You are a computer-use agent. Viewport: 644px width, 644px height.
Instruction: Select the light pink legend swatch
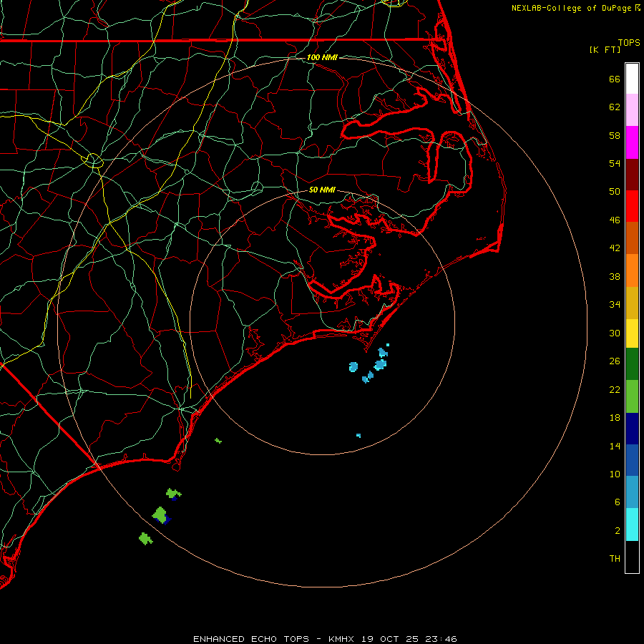click(632, 110)
